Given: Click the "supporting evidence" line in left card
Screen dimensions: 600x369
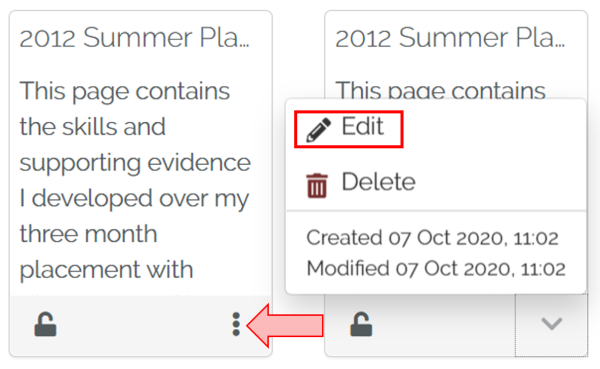Looking at the screenshot, I should point(135,163).
